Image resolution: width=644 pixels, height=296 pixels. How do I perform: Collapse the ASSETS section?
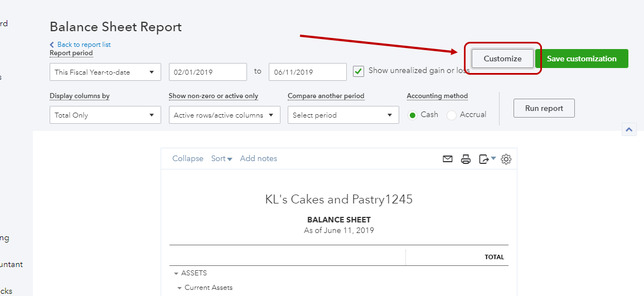[176, 274]
